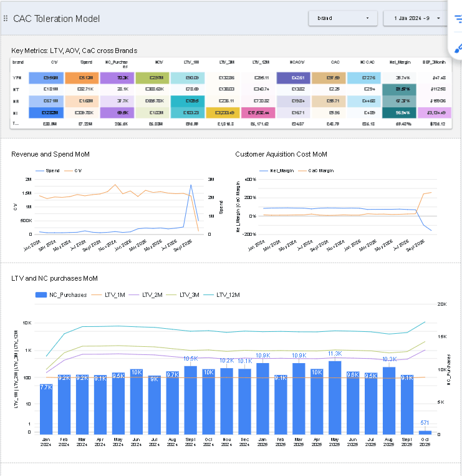Click the Aug 2025 bar labeled 10.3K

pyautogui.click(x=389, y=401)
